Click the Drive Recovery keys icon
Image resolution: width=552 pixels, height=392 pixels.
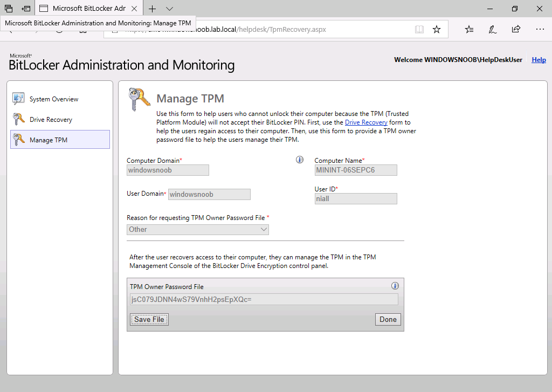click(x=18, y=119)
